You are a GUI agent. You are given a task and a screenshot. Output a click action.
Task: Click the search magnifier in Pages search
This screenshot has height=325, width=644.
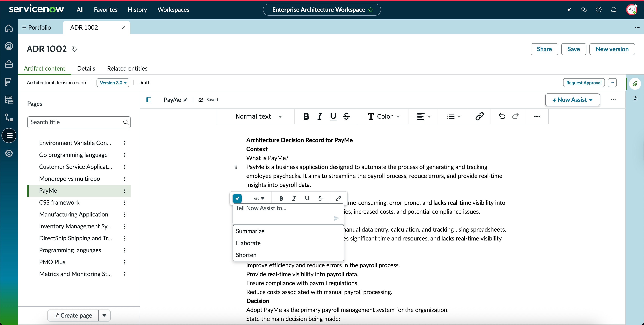(x=126, y=122)
